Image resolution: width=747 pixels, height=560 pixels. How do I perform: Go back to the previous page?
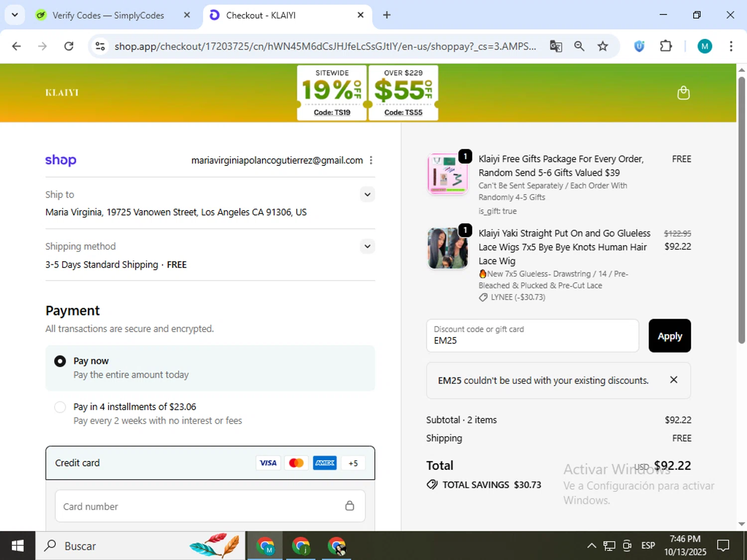click(16, 46)
